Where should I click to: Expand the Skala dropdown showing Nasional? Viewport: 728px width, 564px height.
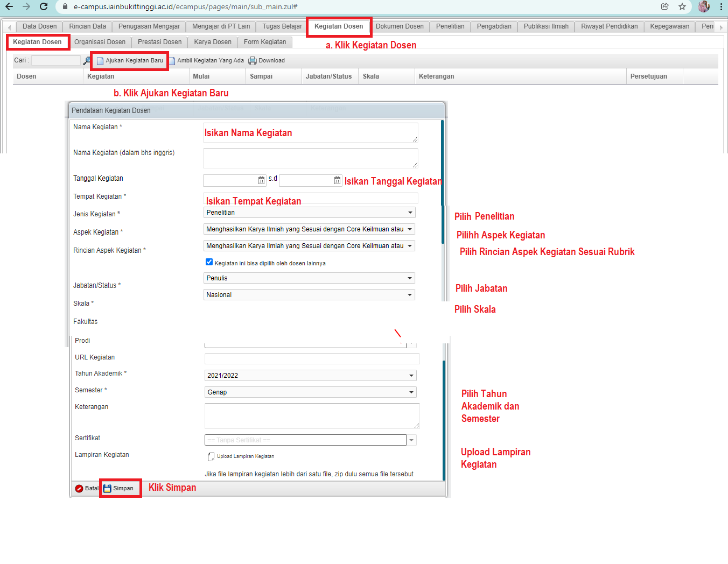(410, 295)
